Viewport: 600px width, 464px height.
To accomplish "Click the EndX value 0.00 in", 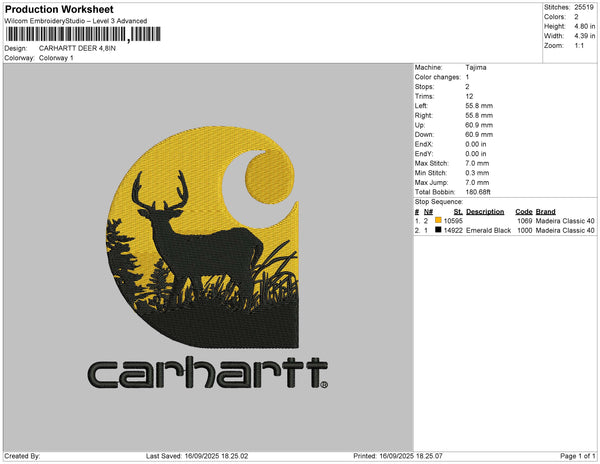I will click(x=476, y=144).
